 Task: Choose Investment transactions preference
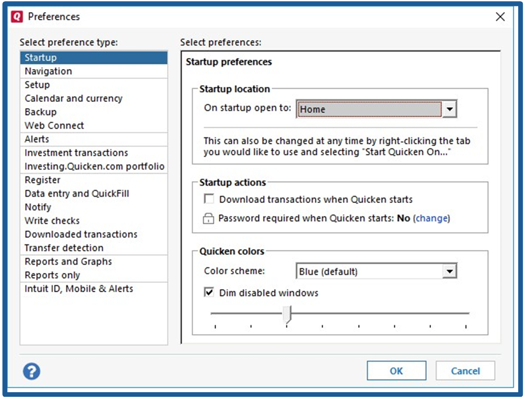tap(76, 153)
